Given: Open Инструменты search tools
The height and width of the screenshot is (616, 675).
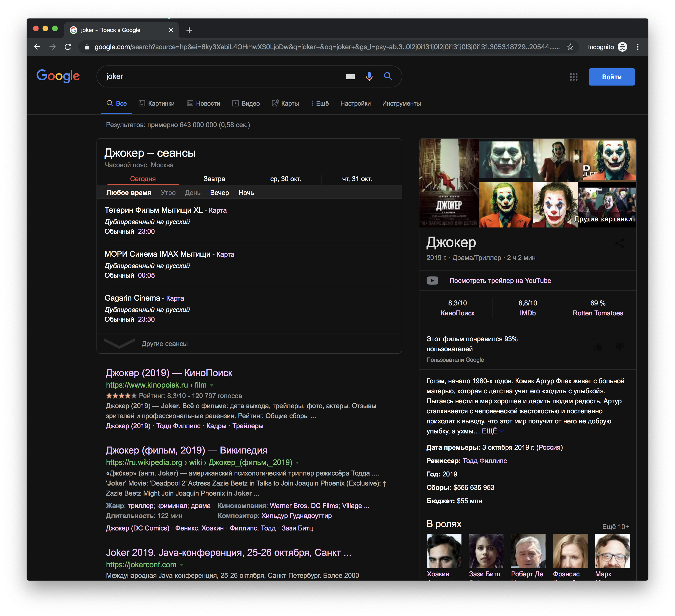Looking at the screenshot, I should point(402,103).
